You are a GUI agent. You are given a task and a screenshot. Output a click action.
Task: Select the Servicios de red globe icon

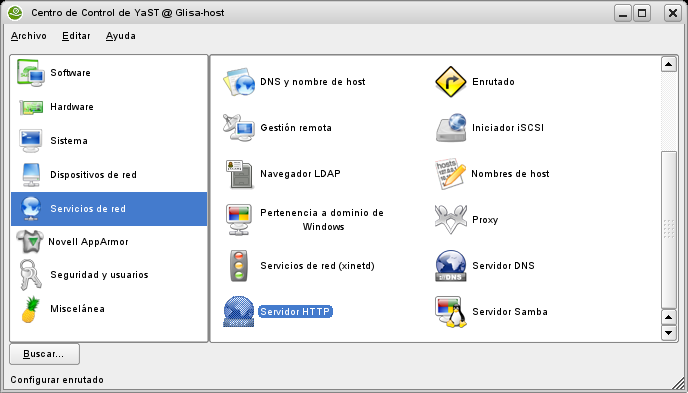(x=31, y=209)
